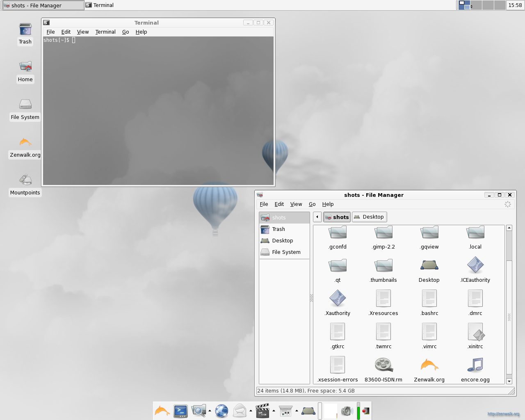Image resolution: width=525 pixels, height=420 pixels.
Task: Open the .gqview folder
Action: [429, 233]
